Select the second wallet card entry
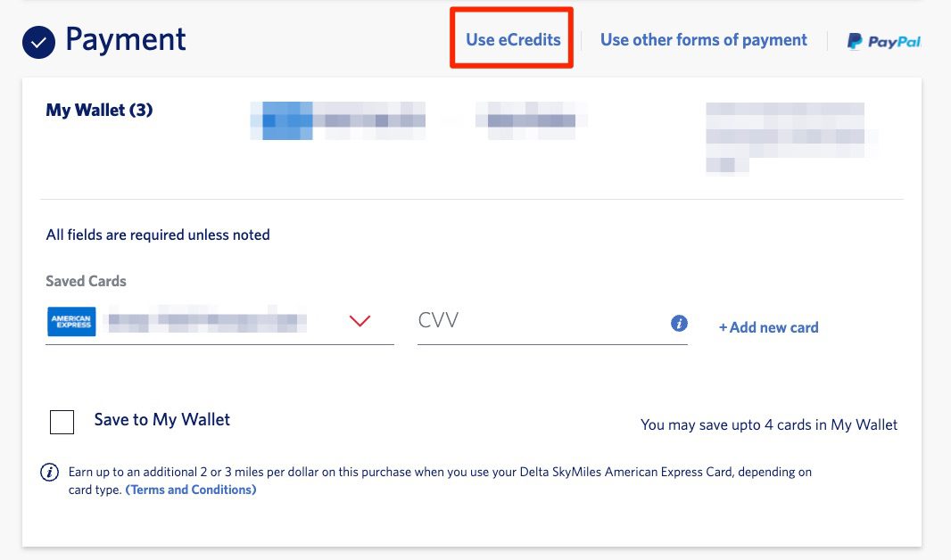 pyautogui.click(x=531, y=118)
